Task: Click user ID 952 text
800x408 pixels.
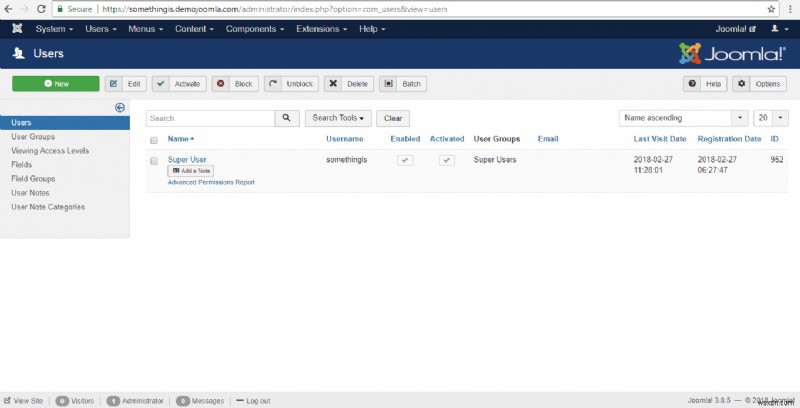Action: click(x=777, y=160)
